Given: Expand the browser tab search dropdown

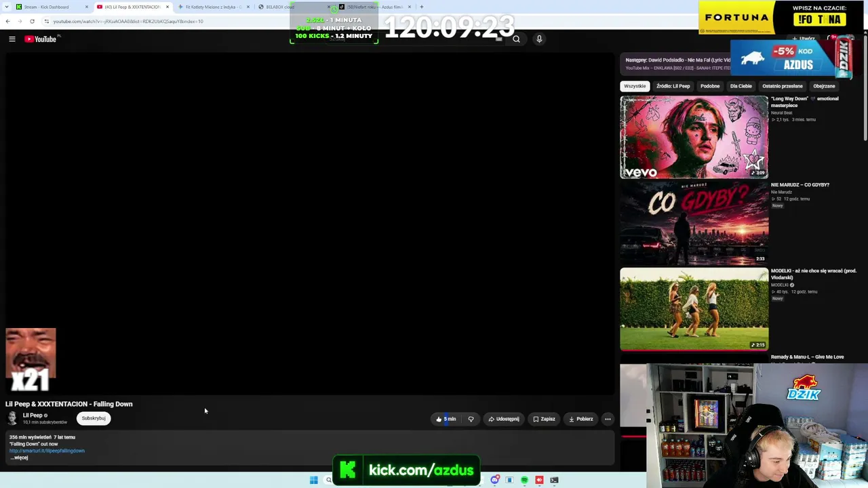Looking at the screenshot, I should point(7,7).
